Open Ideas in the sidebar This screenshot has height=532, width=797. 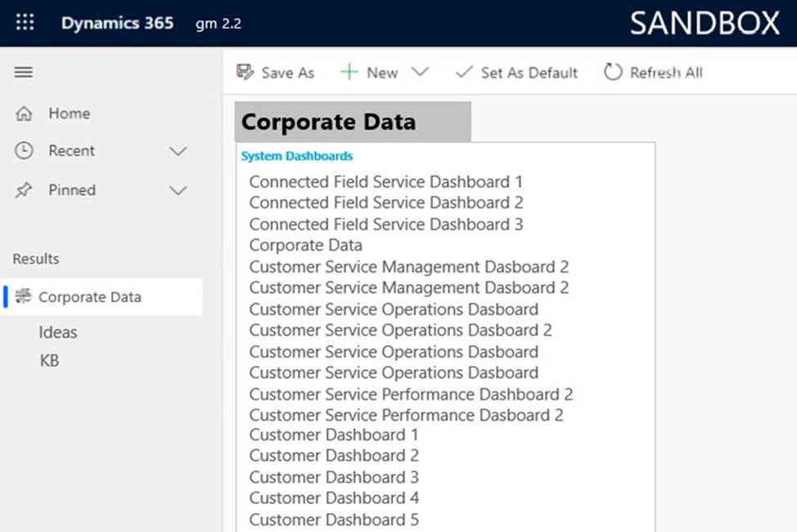click(58, 332)
